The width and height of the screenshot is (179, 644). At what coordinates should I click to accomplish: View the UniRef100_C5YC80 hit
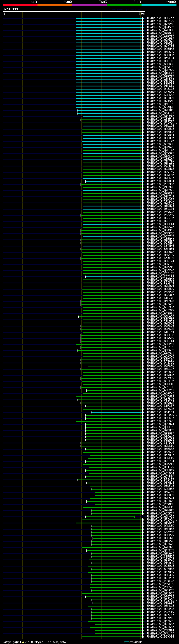coord(161,92)
